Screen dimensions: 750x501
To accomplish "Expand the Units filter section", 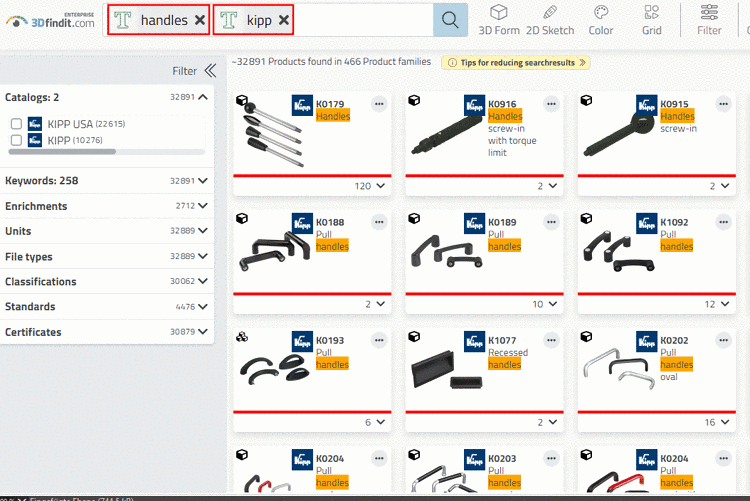I will [203, 231].
